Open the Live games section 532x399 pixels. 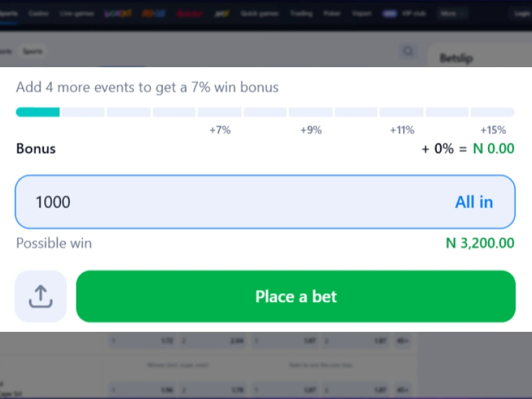tap(76, 13)
